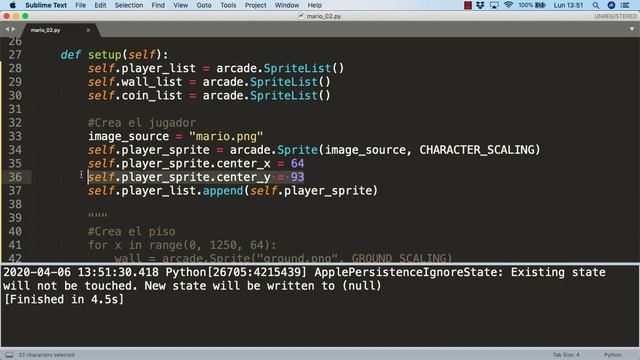
Task: Open the Window menu
Action: coord(287,5)
